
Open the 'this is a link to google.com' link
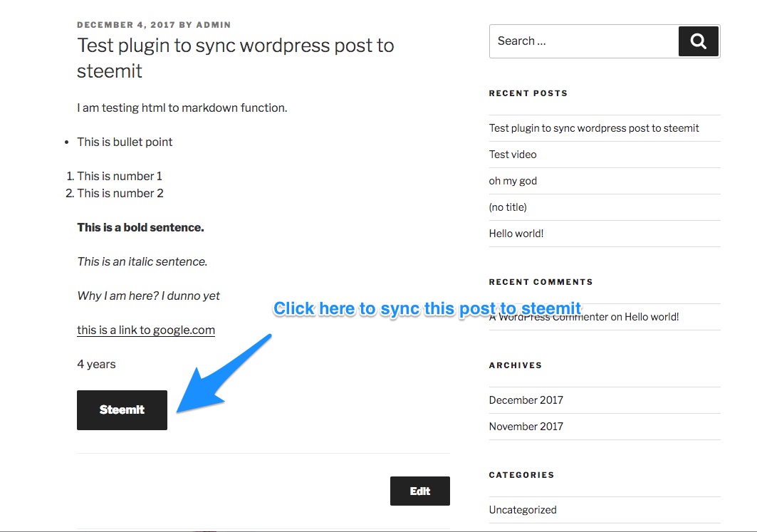click(x=146, y=330)
